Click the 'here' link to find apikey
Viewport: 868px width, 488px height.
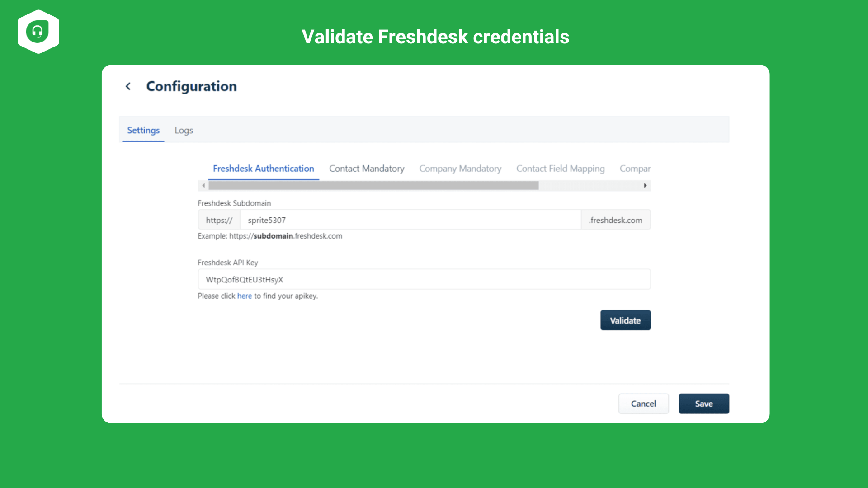pos(245,296)
